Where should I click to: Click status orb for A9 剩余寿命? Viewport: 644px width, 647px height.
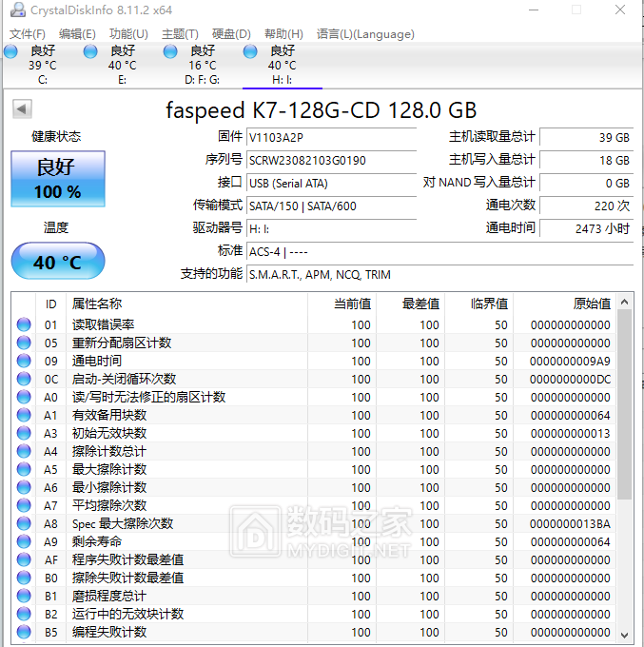pos(24,541)
